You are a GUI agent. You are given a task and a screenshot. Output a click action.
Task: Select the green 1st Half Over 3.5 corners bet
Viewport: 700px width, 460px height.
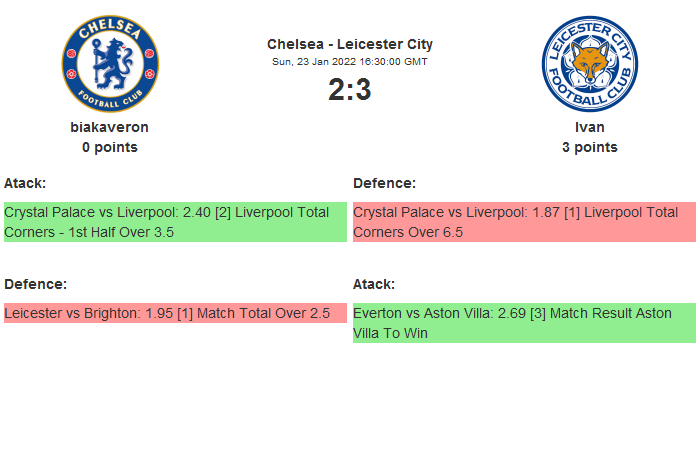175,222
